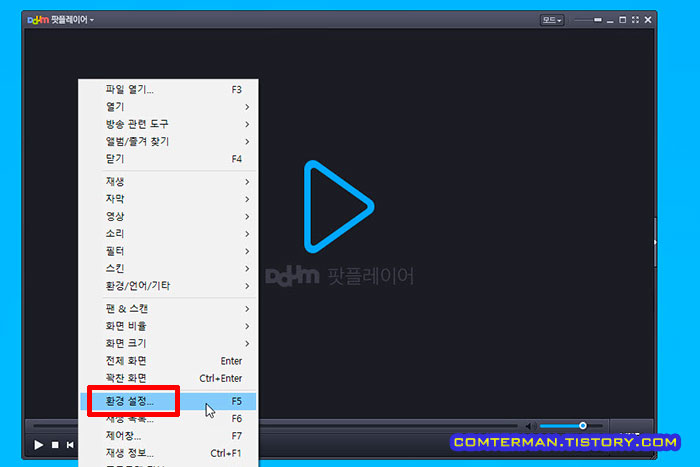700x467 pixels.
Task: Click the large blue play logo in the video area
Action: tap(339, 207)
